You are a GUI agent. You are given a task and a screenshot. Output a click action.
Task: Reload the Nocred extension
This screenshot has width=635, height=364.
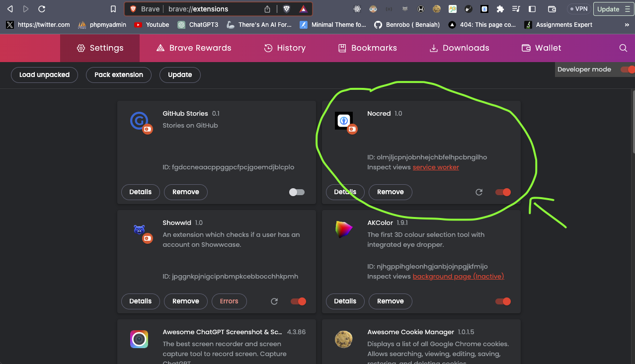(x=479, y=192)
